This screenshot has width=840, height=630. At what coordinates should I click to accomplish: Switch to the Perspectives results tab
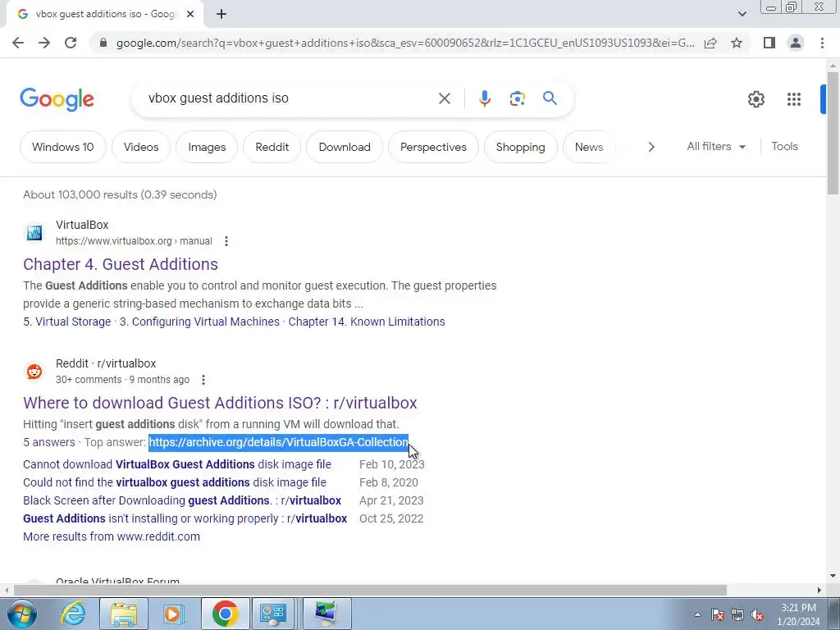tap(433, 147)
